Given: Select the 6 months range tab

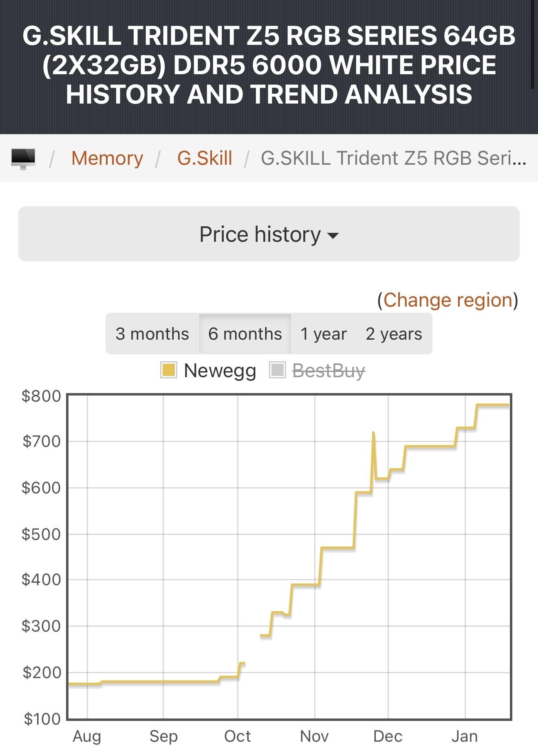Looking at the screenshot, I should (245, 334).
